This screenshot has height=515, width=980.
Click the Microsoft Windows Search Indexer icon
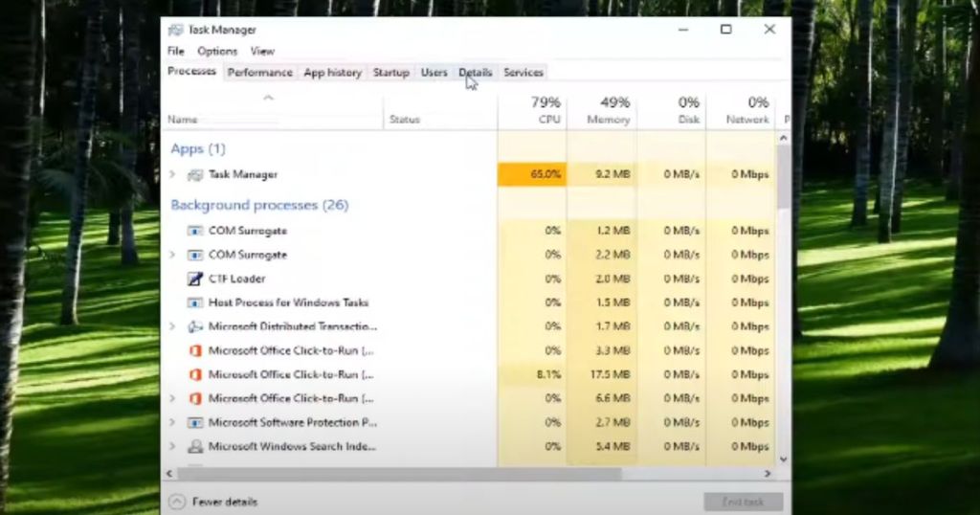click(x=195, y=446)
